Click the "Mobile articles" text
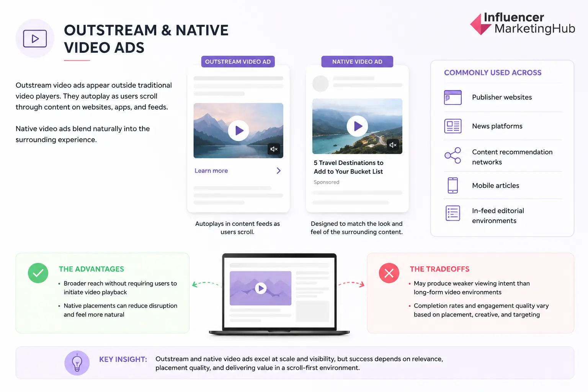588x392 pixels. click(x=496, y=186)
